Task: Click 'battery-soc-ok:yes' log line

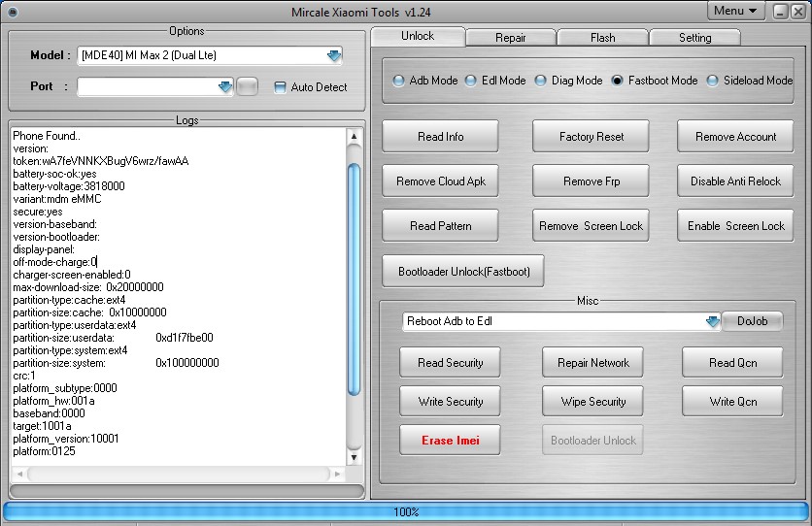Action: pos(55,174)
